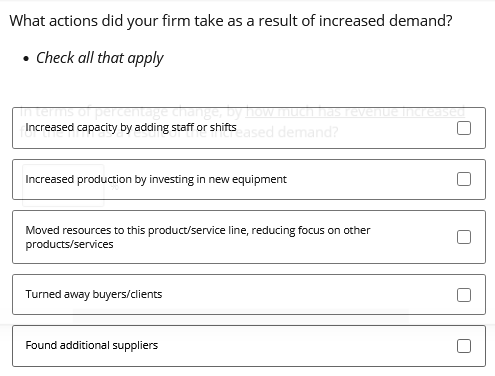Click the bullet before 'Check all that apply'

pos(26,59)
